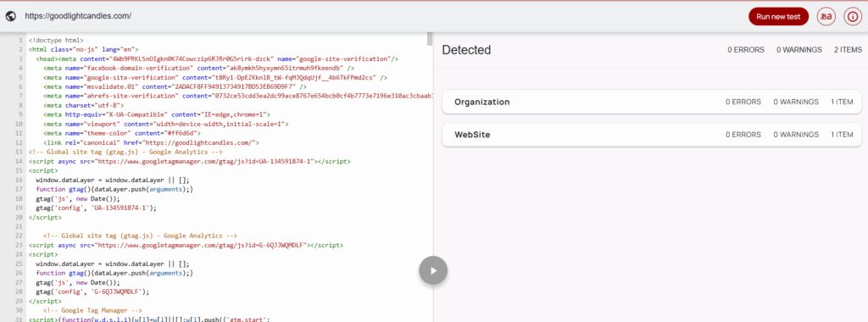
Task: Click the 0 WARNINGS summary count
Action: click(798, 50)
